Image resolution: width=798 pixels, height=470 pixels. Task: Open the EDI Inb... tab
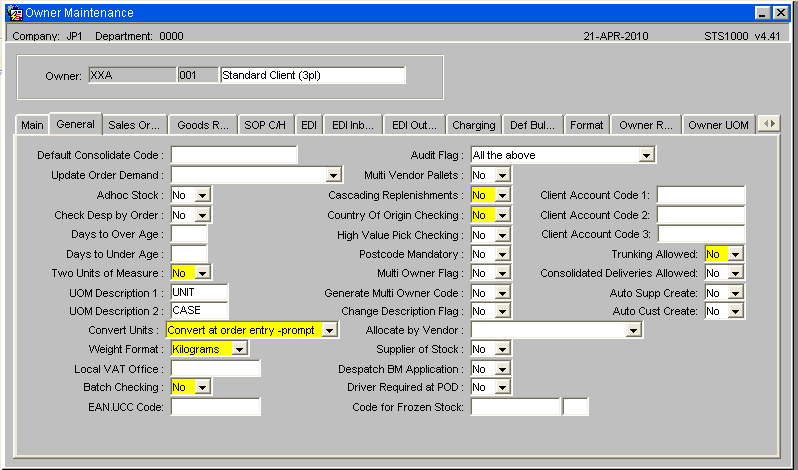pyautogui.click(x=353, y=125)
